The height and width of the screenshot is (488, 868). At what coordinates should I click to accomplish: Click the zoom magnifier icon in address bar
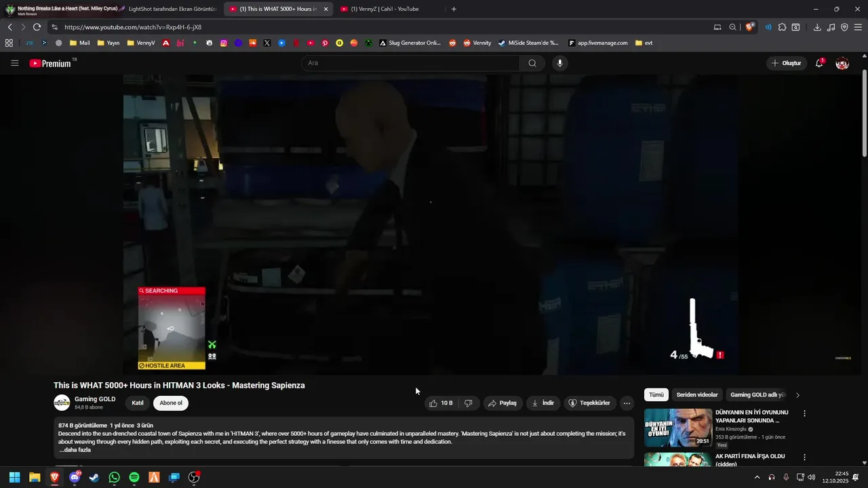(x=732, y=27)
